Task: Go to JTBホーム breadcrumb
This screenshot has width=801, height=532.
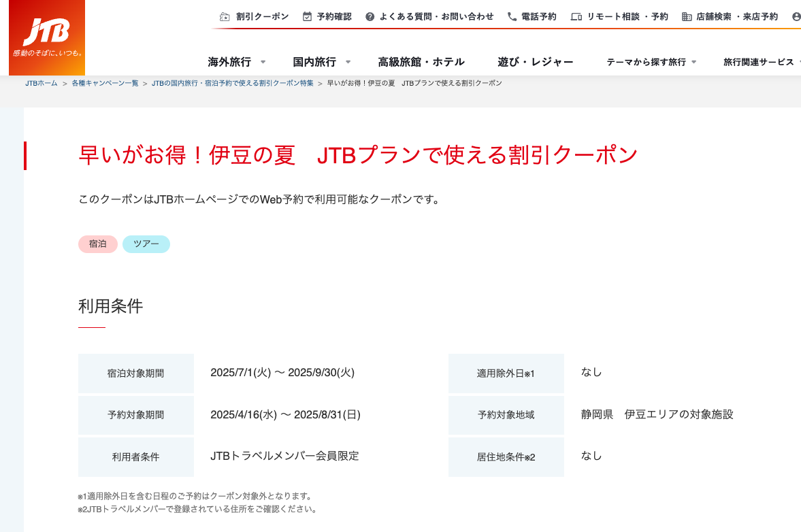Action: click(42, 83)
